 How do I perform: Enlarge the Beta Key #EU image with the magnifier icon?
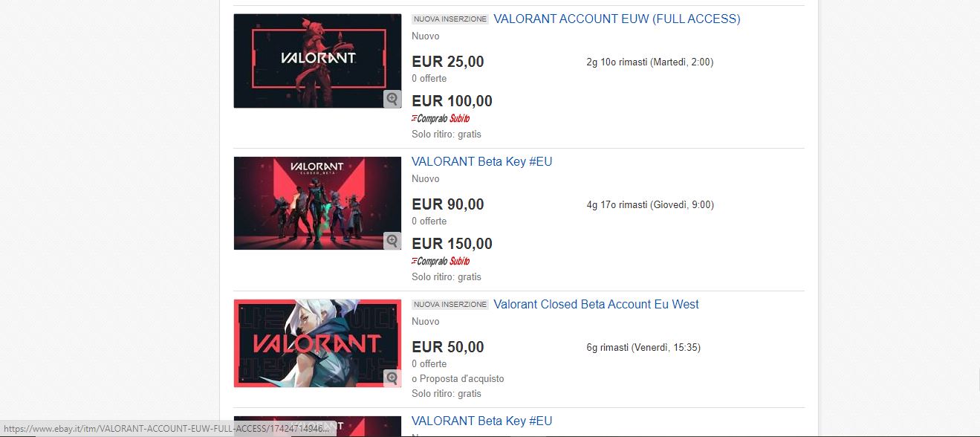click(x=392, y=241)
